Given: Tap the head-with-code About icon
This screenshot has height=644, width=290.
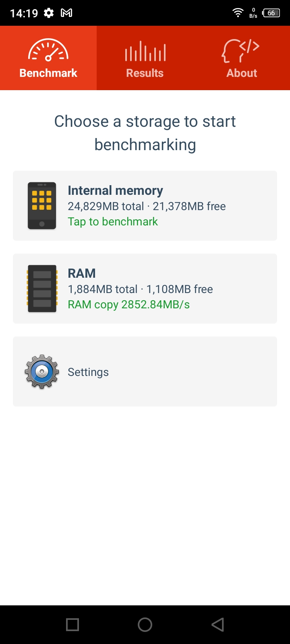Looking at the screenshot, I should click(241, 51).
